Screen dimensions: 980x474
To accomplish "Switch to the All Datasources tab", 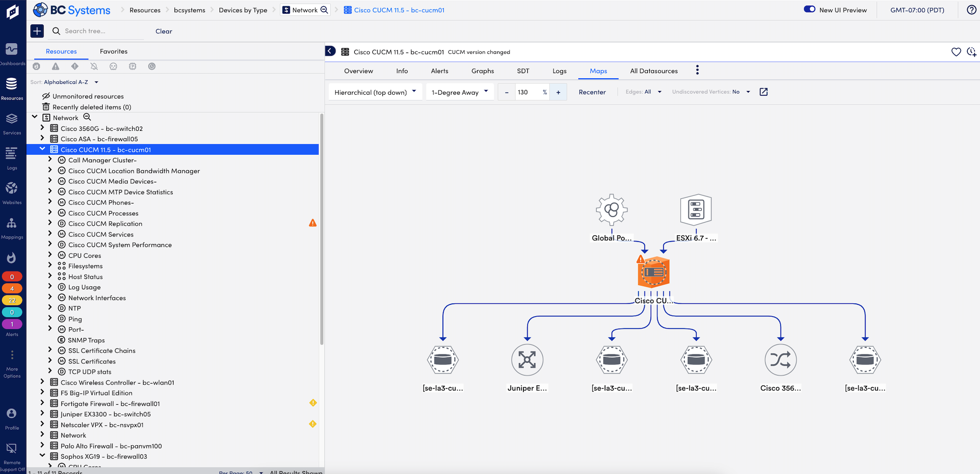I will coord(654,71).
